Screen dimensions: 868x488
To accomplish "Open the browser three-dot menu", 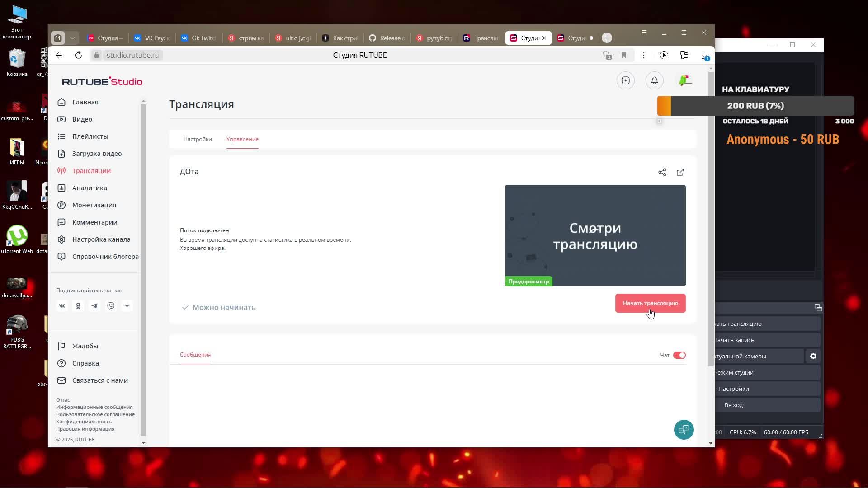I will pyautogui.click(x=644, y=55).
